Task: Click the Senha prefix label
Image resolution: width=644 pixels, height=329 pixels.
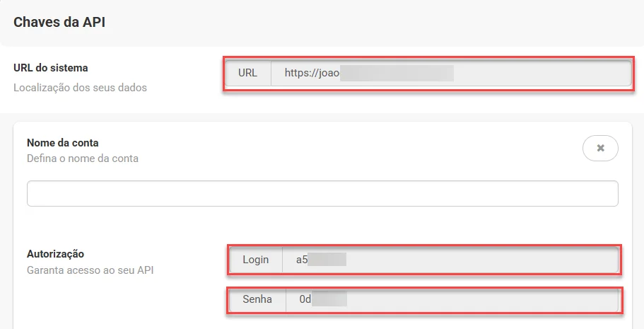Action: [x=257, y=299]
